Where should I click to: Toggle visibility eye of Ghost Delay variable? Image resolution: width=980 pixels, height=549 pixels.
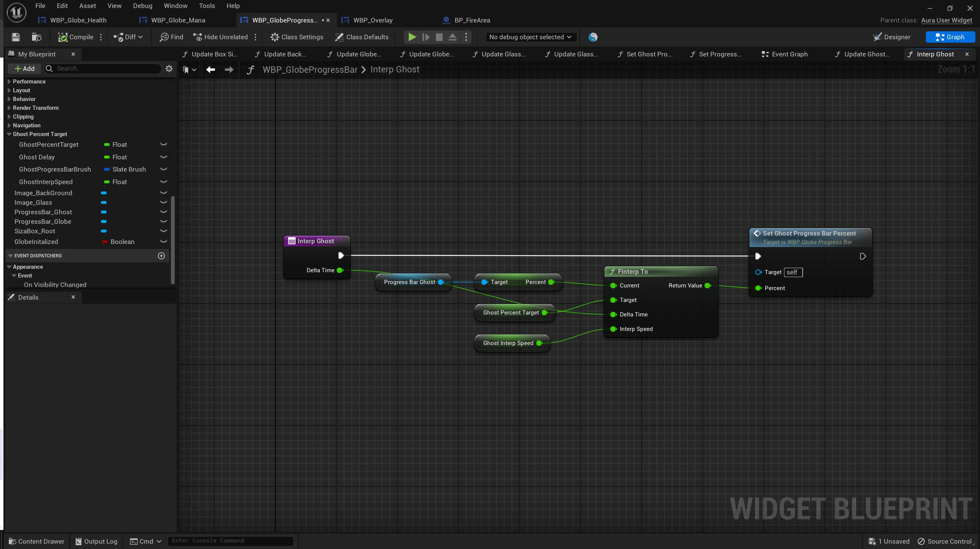(164, 157)
